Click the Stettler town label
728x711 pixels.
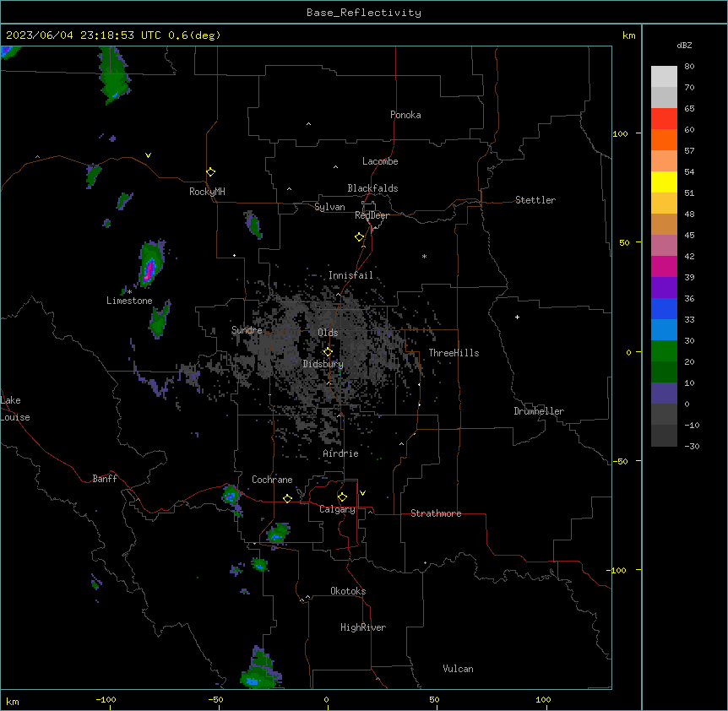[x=535, y=200]
